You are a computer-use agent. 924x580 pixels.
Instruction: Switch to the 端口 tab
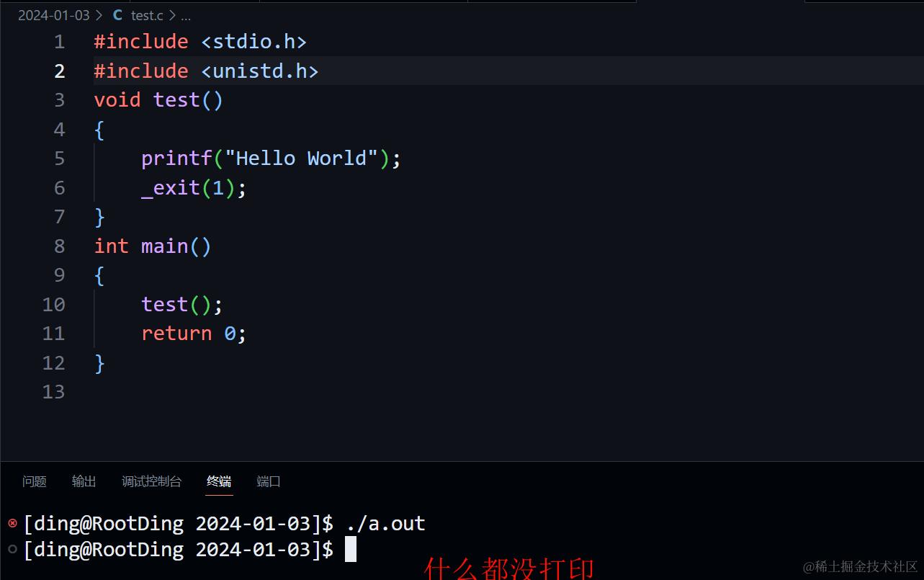(x=269, y=481)
